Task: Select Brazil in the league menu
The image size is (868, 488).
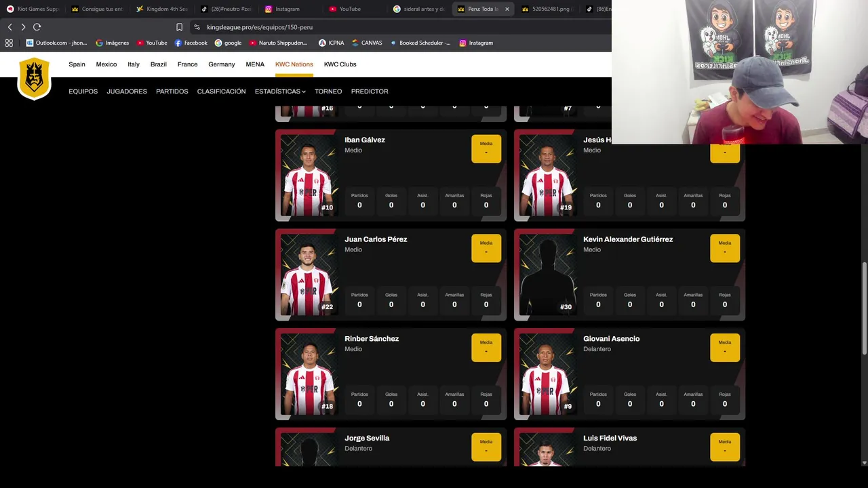Action: click(159, 64)
